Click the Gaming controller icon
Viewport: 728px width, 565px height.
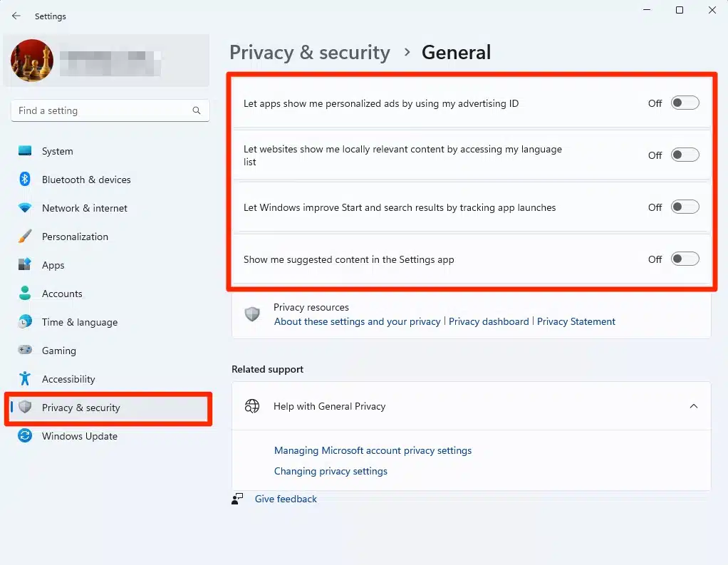tap(25, 350)
